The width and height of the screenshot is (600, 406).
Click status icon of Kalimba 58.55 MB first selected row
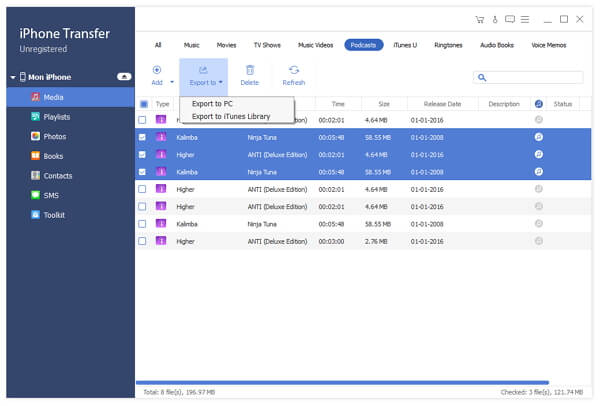click(x=539, y=137)
